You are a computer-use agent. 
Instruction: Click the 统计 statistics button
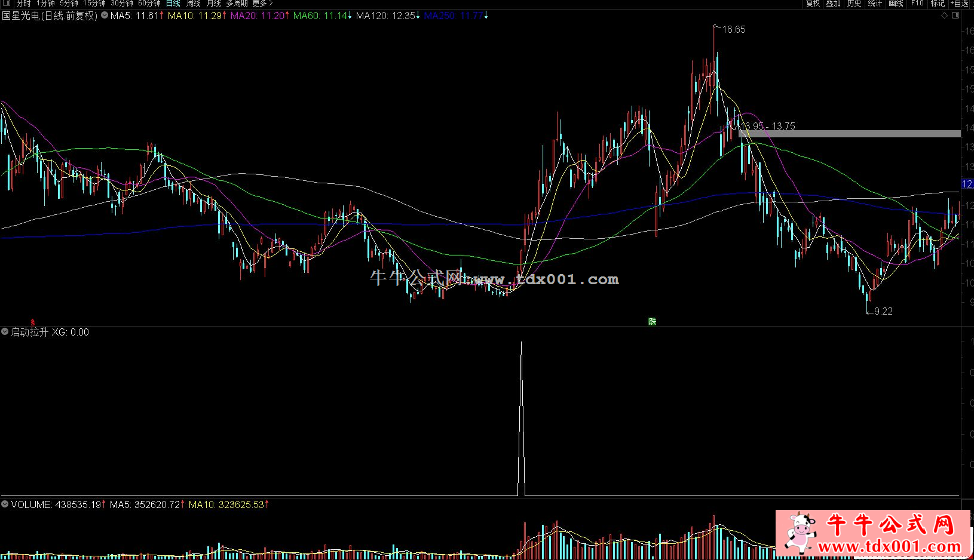[x=875, y=3]
